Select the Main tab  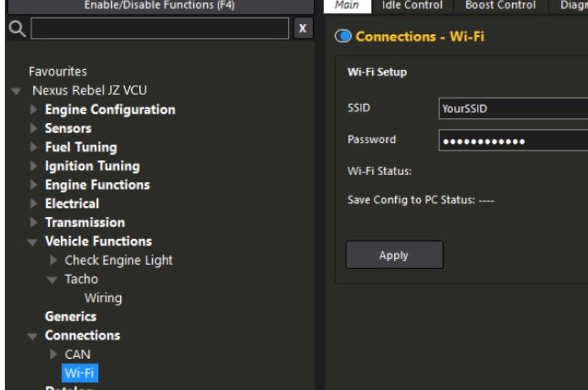[x=347, y=6]
